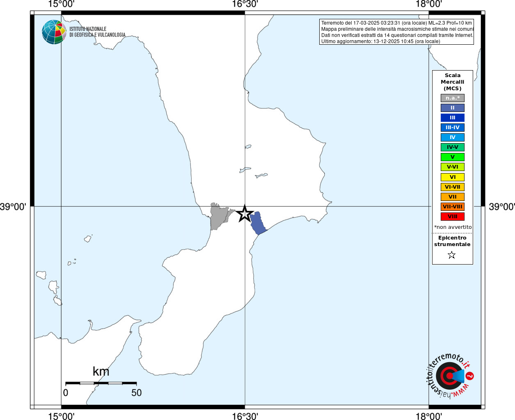Click the epicenter star on the map
Viewport: 515px width, 420px height.
(245, 214)
